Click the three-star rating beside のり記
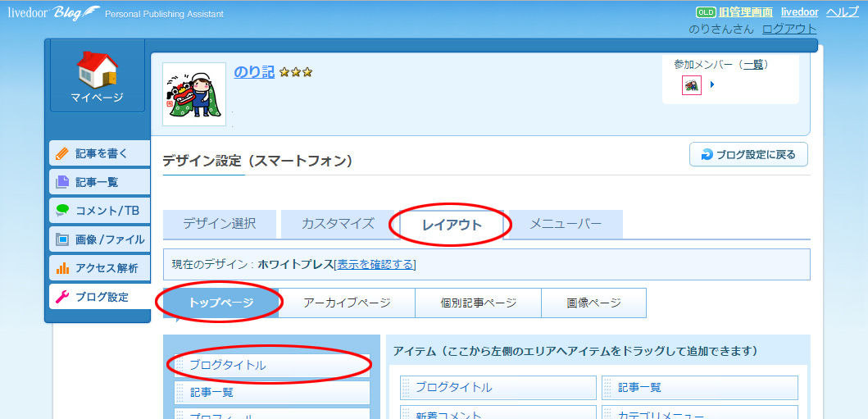 pos(296,72)
